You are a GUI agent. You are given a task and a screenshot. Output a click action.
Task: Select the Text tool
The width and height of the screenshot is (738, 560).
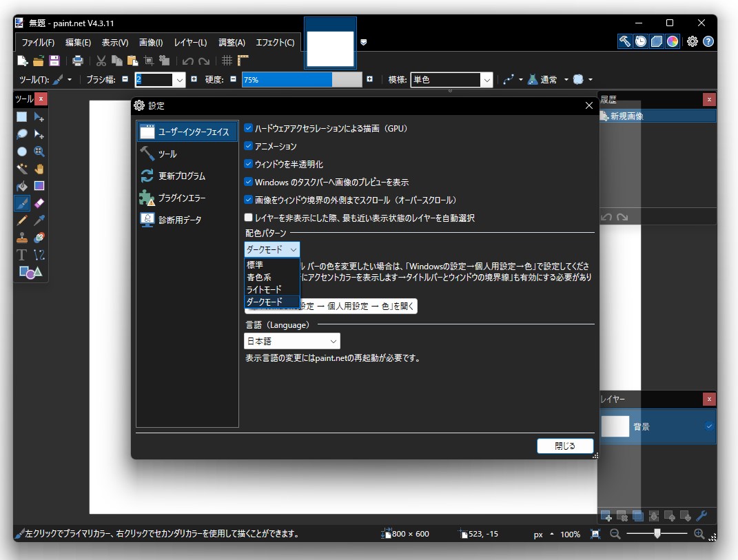tap(22, 254)
